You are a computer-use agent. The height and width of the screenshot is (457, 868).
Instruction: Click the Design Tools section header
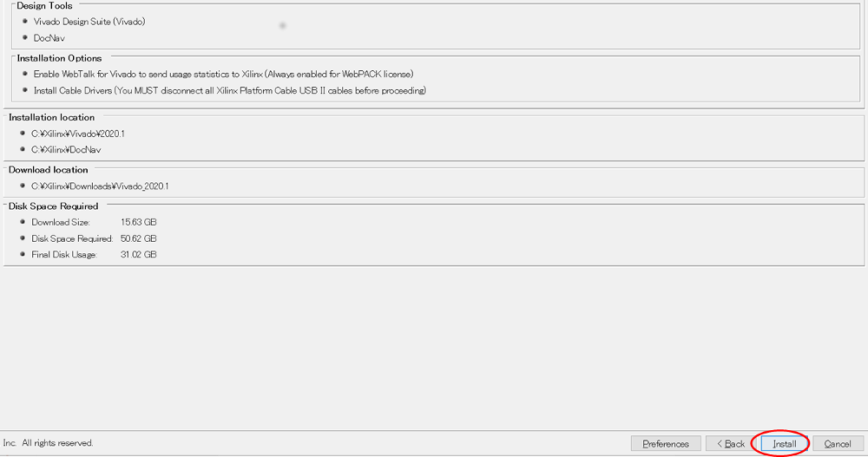(x=45, y=6)
